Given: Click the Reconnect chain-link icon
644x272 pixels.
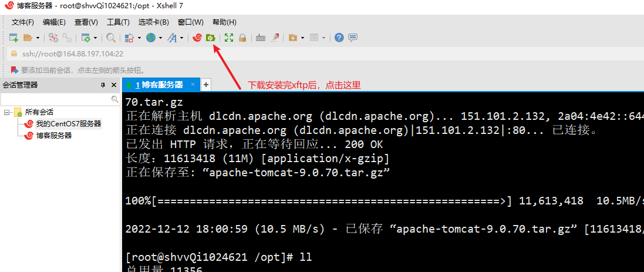Looking at the screenshot, I should [x=67, y=38].
